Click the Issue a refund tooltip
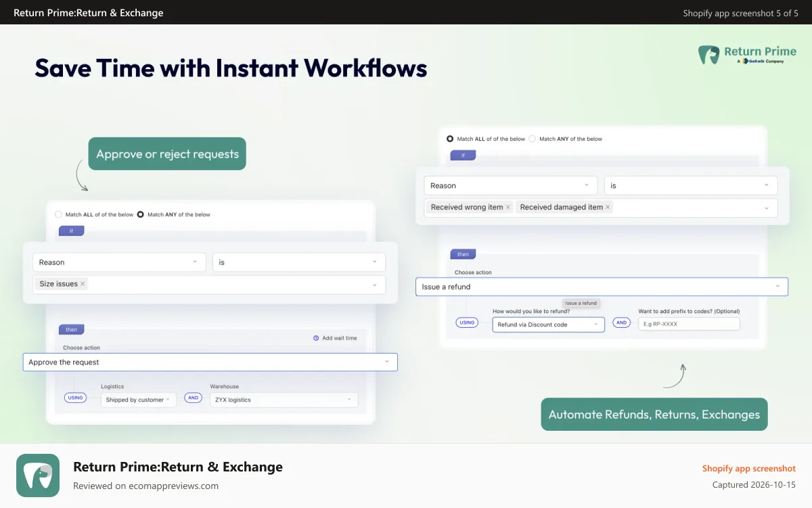812x508 pixels. [x=581, y=303]
